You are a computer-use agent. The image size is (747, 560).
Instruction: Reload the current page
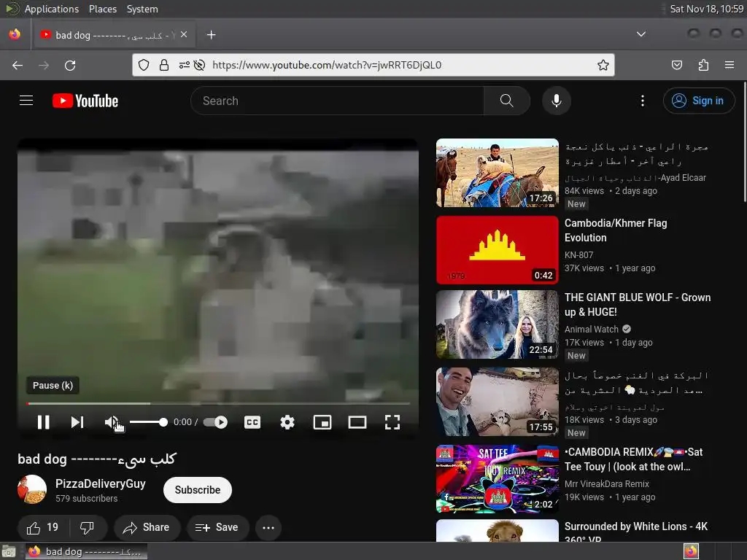70,65
